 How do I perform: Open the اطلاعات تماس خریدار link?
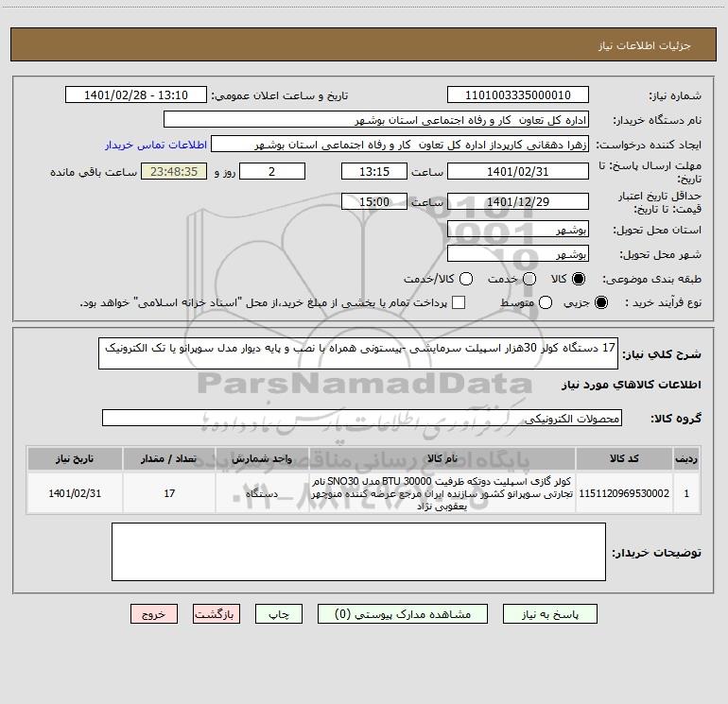[156, 145]
